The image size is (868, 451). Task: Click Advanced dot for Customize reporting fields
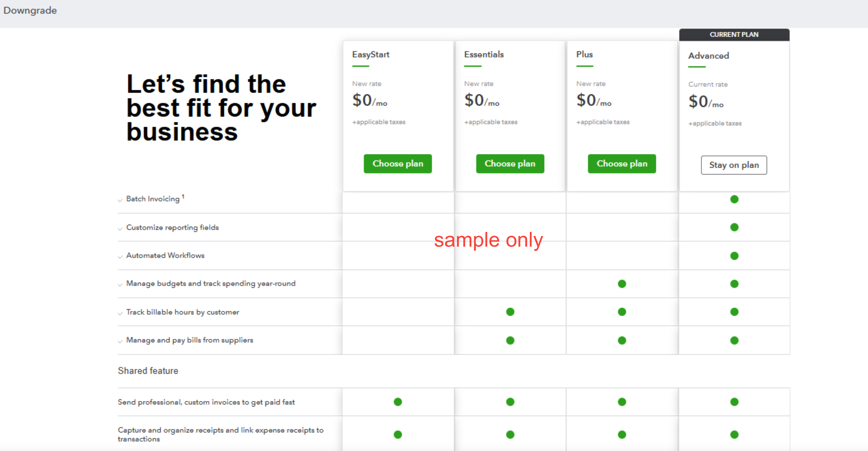(734, 227)
